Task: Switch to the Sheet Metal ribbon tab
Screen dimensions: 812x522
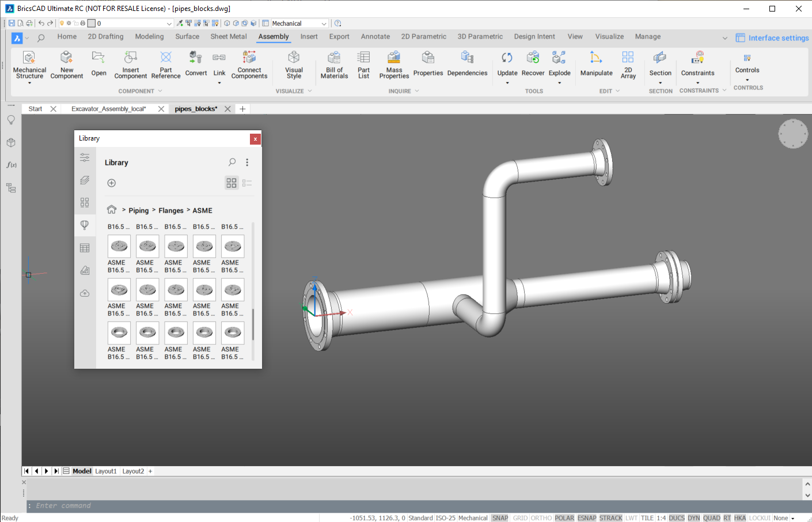Action: click(x=229, y=36)
